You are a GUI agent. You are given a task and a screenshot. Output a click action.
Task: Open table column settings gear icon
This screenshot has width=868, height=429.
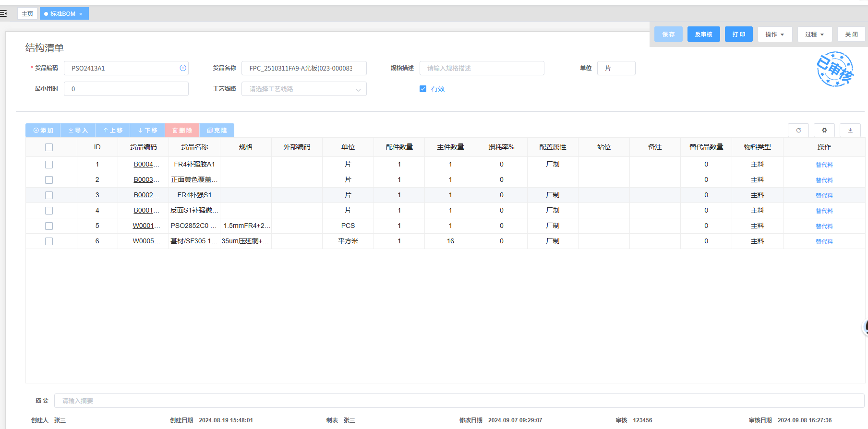coord(824,130)
